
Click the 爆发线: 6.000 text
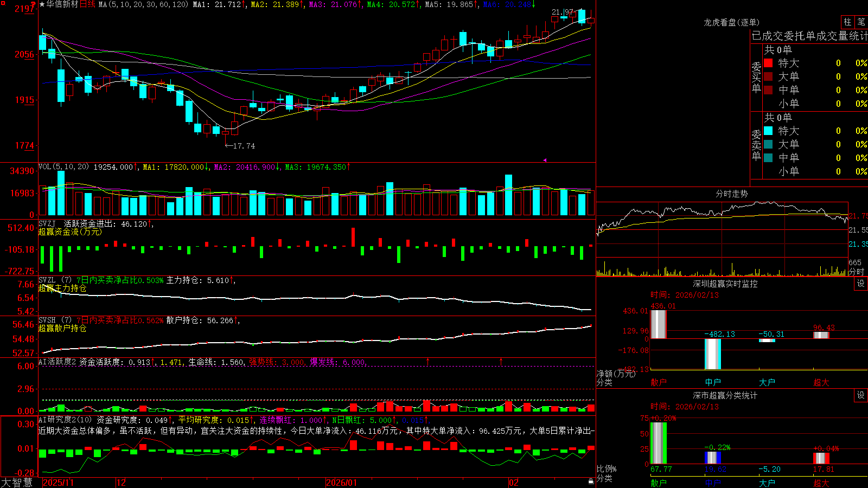pos(337,362)
